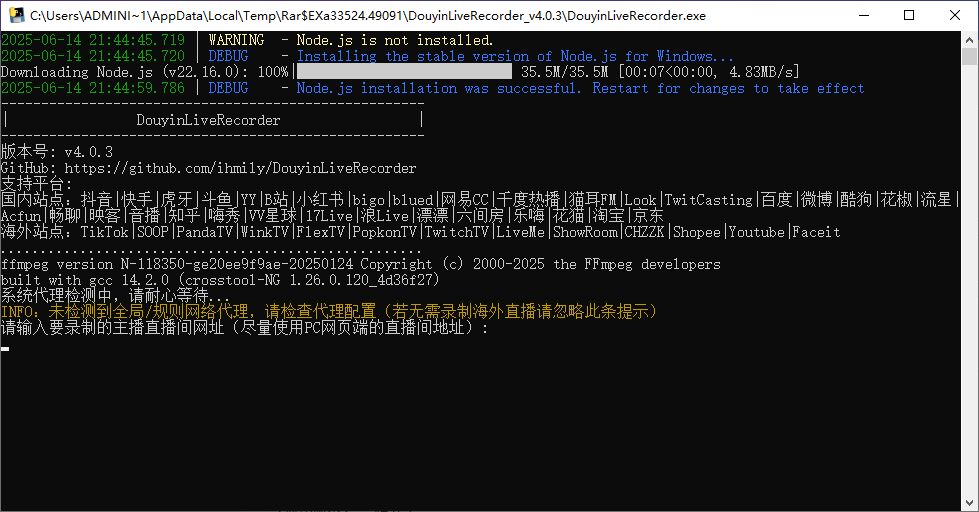The width and height of the screenshot is (979, 512).
Task: Click the '淘宝' platform name
Action: coord(608,216)
